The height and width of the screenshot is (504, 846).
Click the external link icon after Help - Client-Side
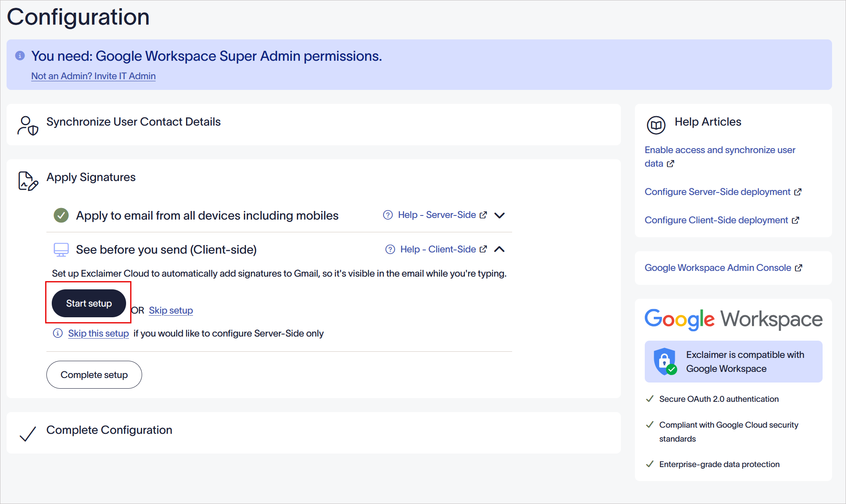pos(483,249)
